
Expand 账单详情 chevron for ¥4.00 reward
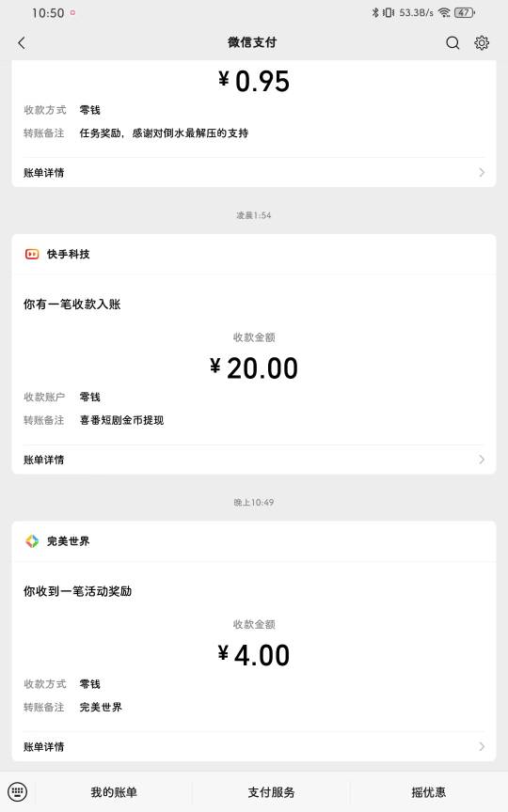(482, 746)
